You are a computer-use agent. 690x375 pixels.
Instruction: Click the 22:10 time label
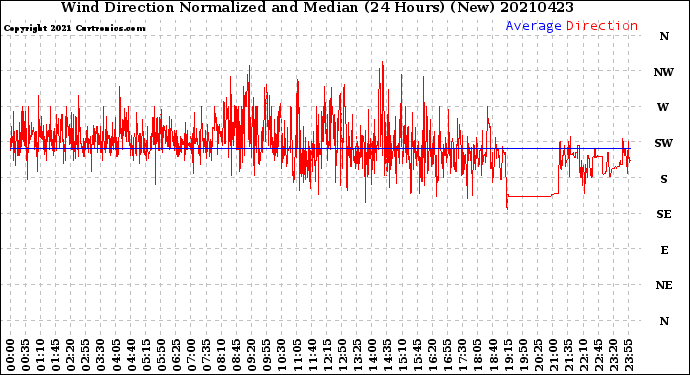(x=583, y=355)
